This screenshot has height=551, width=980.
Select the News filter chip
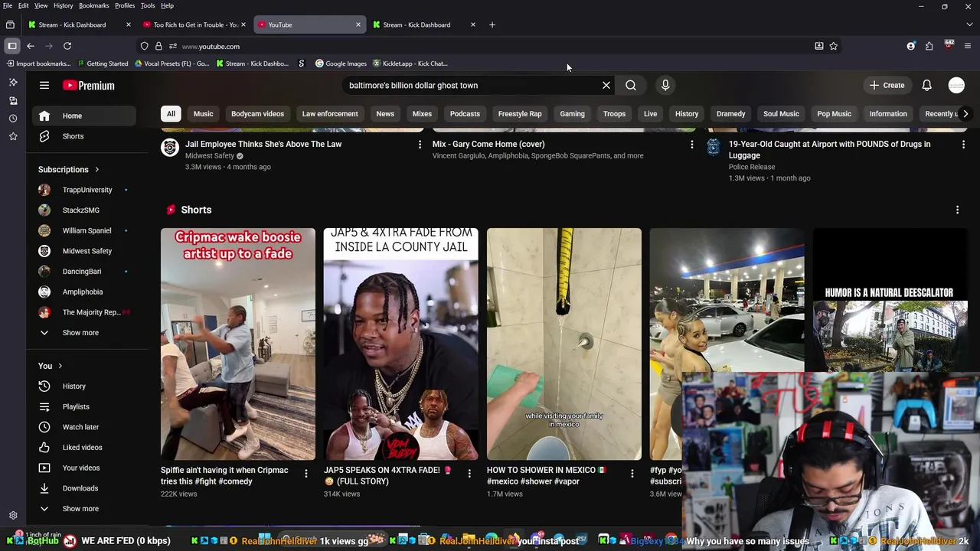click(x=385, y=114)
